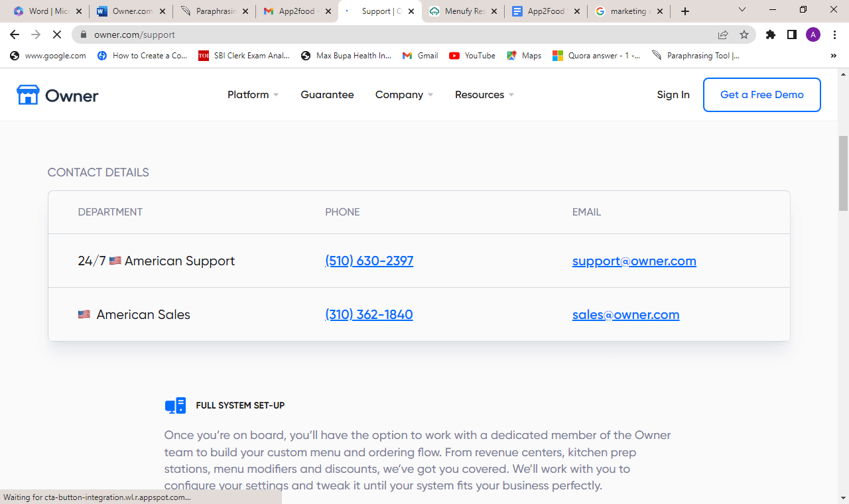Screen dimensions: 849x504
Task: Open the Extensions puzzle icon
Action: tap(770, 34)
